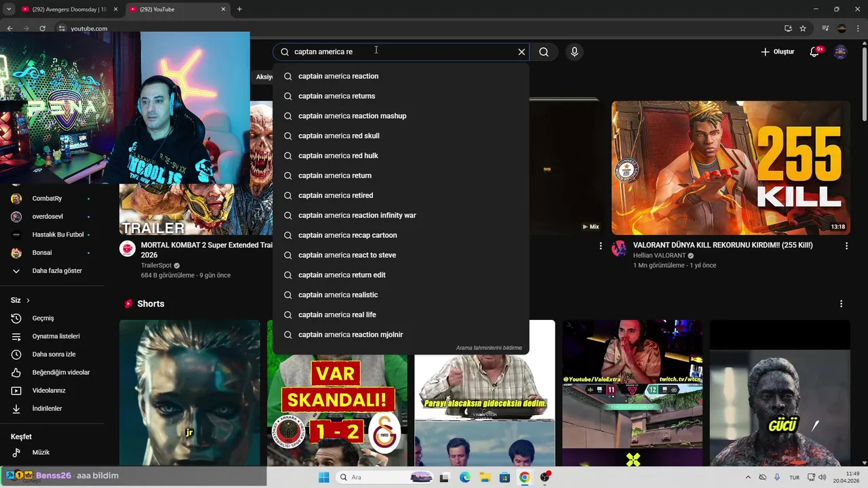Select suggestion 'captain america reaction'
868x488 pixels.
tap(401, 76)
